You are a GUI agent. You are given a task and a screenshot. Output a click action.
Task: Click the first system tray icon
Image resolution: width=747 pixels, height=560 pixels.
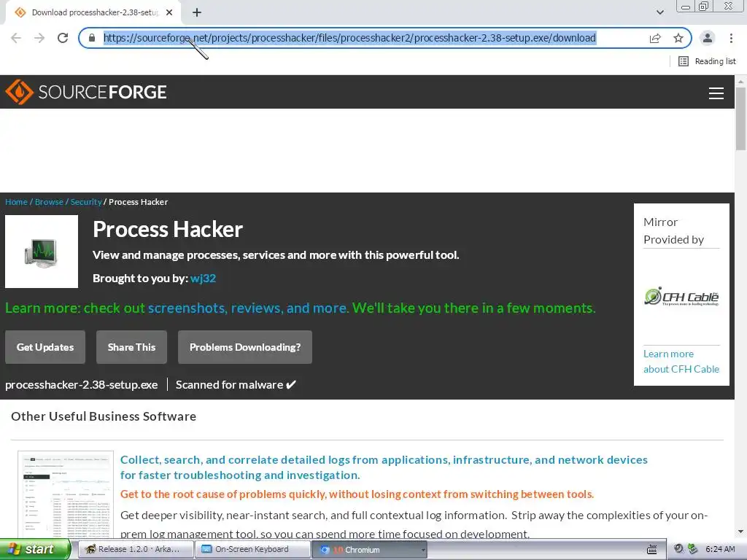coord(678,549)
